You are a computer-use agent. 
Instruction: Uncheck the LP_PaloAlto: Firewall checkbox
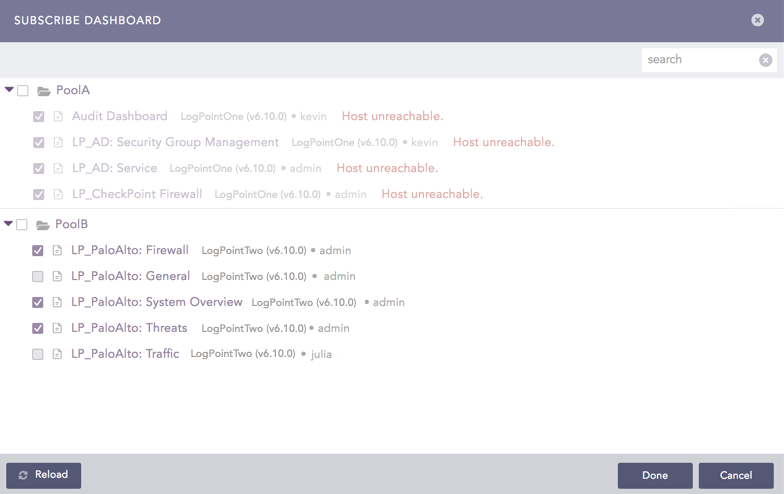click(x=38, y=250)
